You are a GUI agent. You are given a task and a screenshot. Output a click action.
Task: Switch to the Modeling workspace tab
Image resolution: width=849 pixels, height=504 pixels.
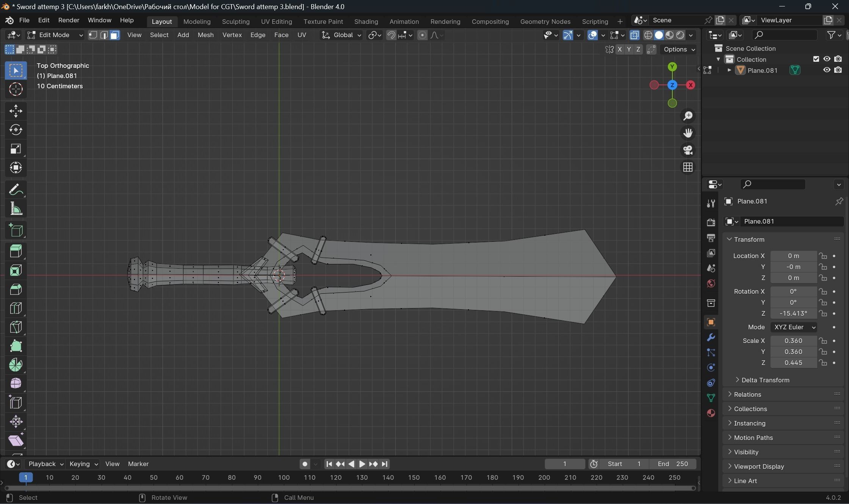(x=197, y=22)
